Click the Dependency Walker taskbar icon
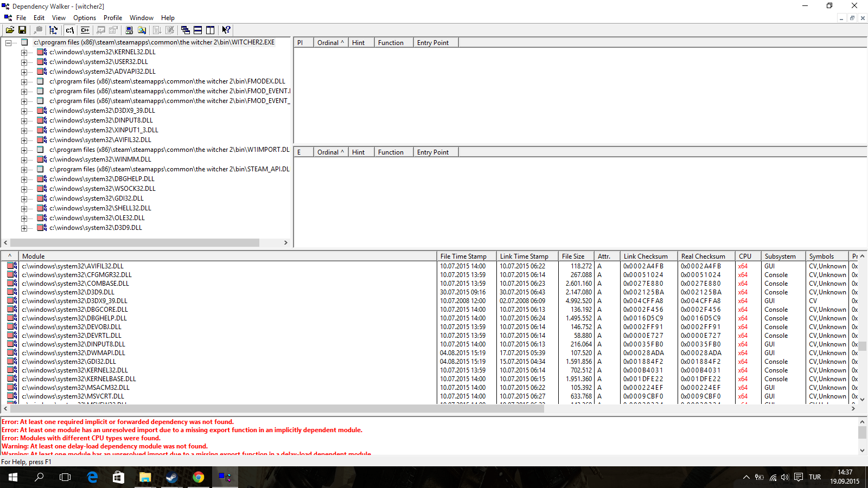This screenshot has height=488, width=868. pyautogui.click(x=225, y=477)
